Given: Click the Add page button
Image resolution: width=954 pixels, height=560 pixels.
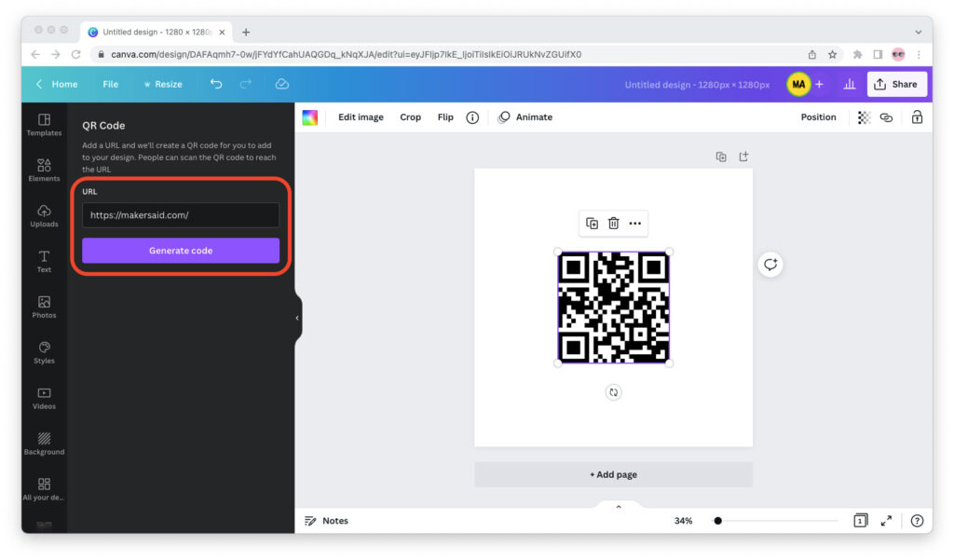Looking at the screenshot, I should (613, 474).
